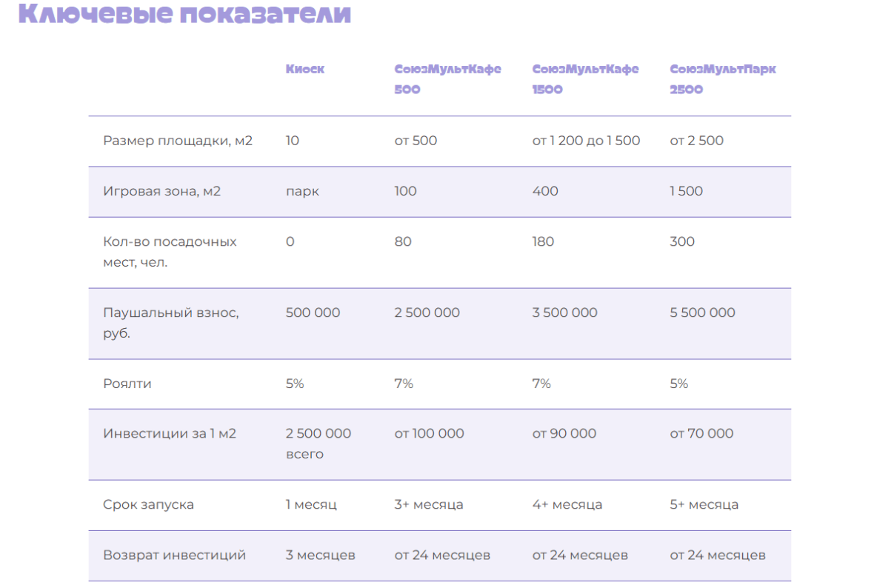The height and width of the screenshot is (588, 874).
Task: Click the "4+ месяца" launch time cell
Action: click(x=567, y=504)
